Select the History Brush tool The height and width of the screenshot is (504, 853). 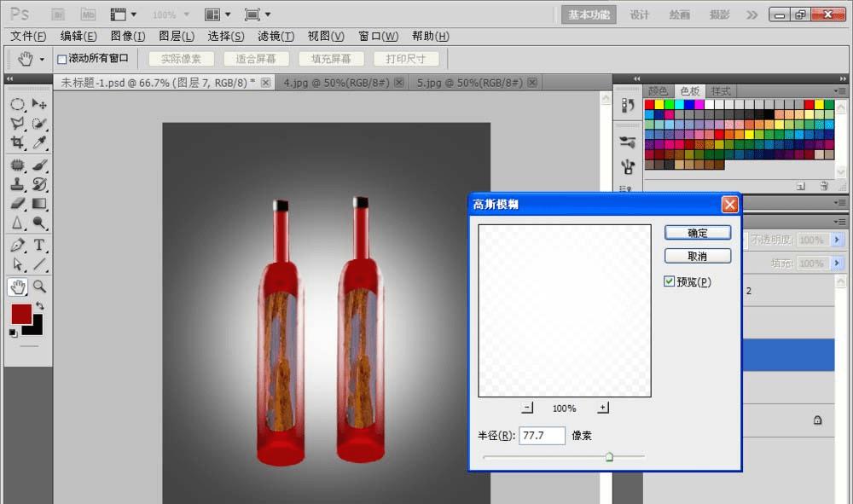(x=38, y=184)
